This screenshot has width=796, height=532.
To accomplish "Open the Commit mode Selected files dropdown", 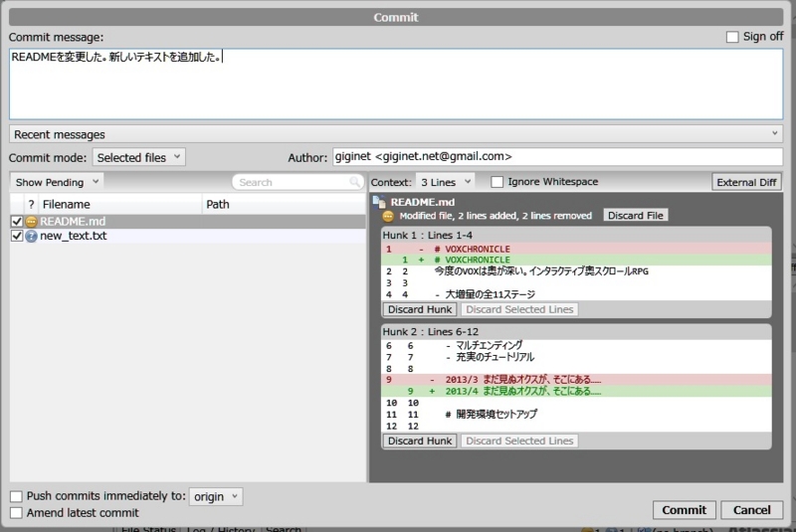I will (x=138, y=158).
